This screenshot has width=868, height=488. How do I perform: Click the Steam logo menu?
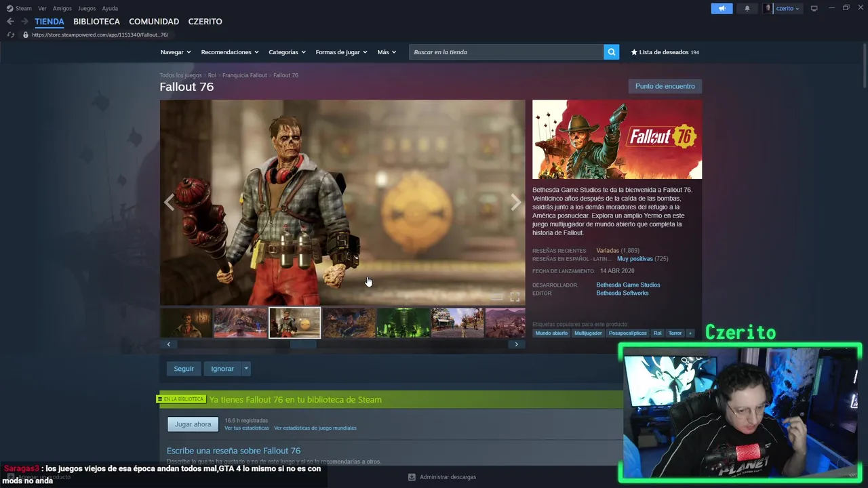coord(19,8)
